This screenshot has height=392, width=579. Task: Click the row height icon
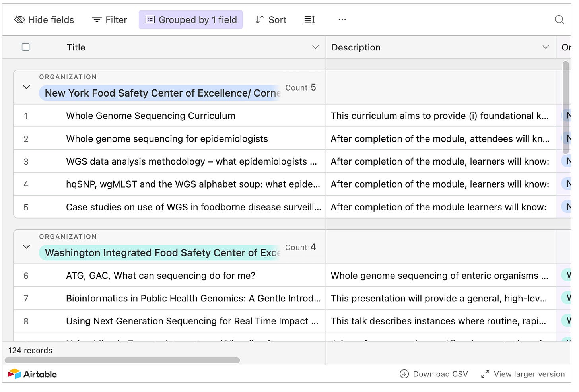click(x=309, y=19)
